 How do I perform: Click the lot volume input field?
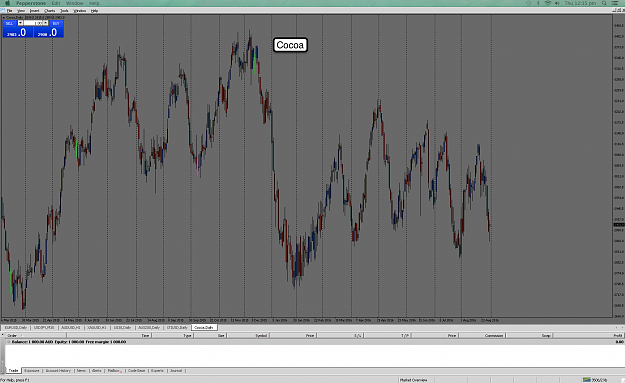(x=33, y=23)
